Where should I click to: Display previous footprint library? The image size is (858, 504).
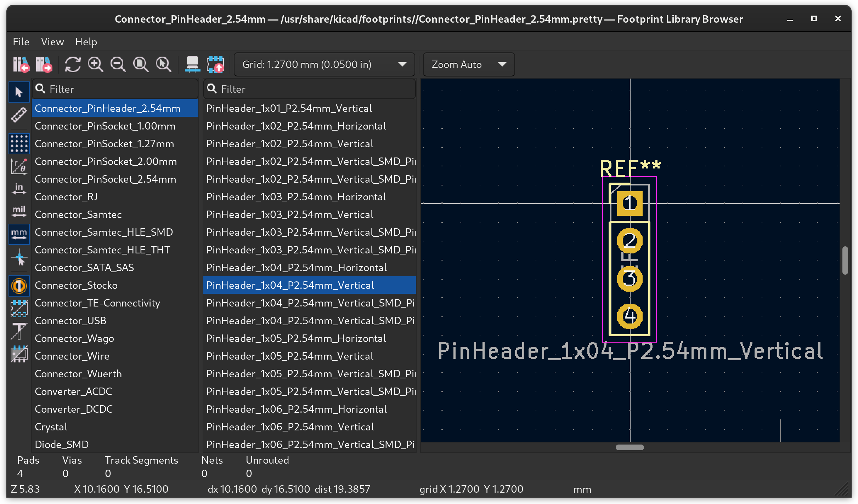pyautogui.click(x=21, y=64)
